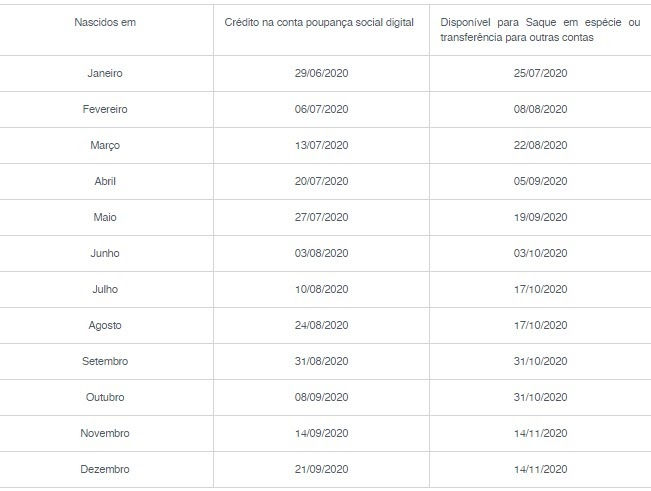Select the Agosto row label
The width and height of the screenshot is (651, 491).
click(105, 325)
